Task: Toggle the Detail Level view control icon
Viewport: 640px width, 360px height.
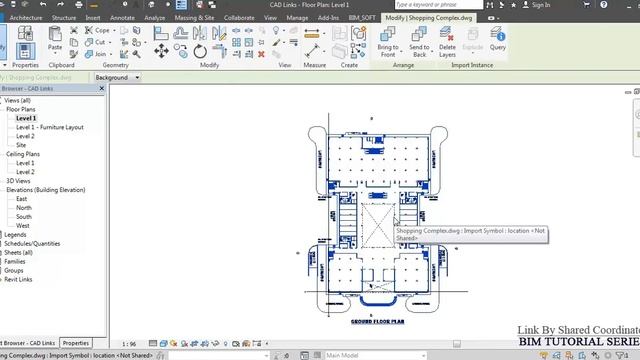Action: point(153,344)
